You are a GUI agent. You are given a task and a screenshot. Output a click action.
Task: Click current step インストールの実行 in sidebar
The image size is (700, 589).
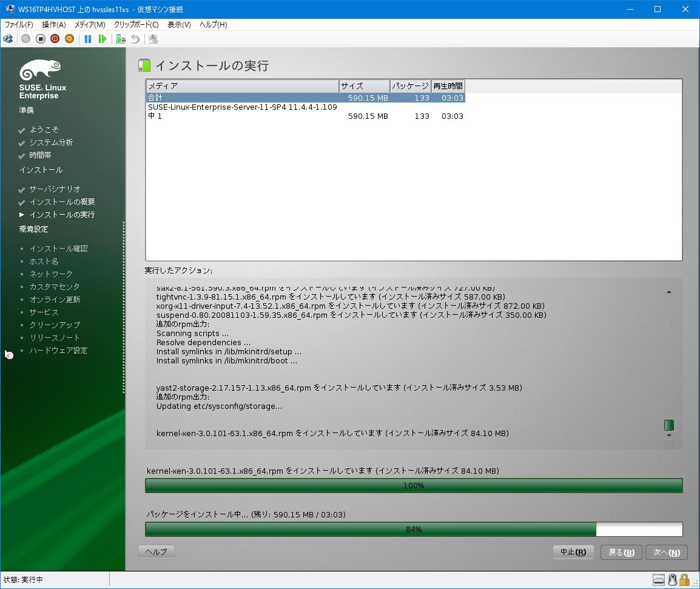62,214
